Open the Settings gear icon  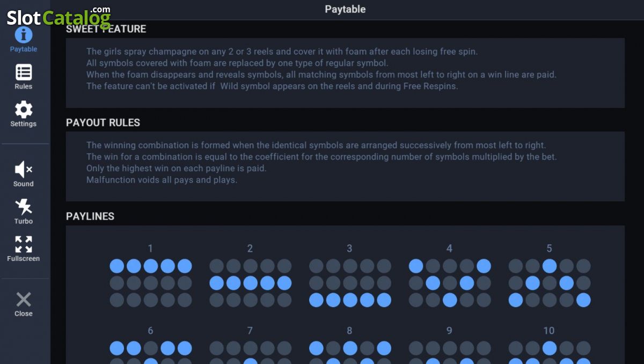(24, 110)
